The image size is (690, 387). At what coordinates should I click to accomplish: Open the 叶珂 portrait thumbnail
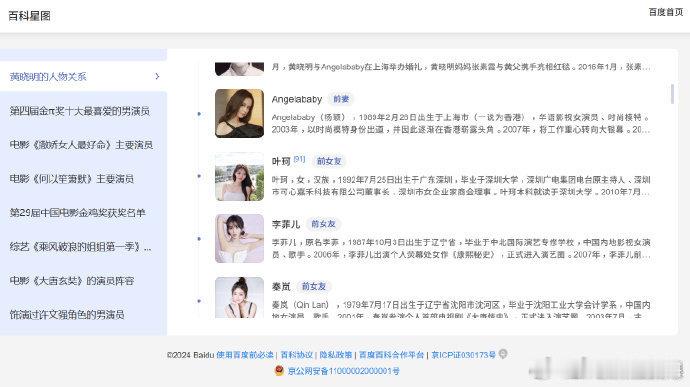(239, 177)
